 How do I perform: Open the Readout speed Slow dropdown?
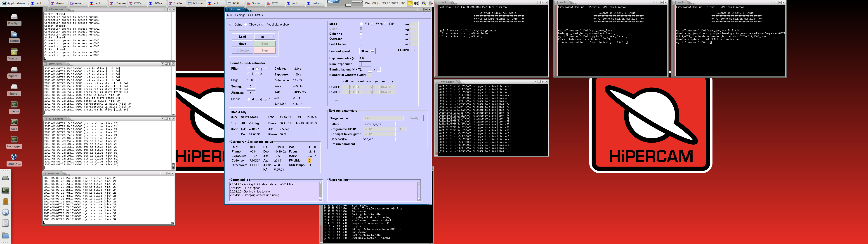[367, 51]
